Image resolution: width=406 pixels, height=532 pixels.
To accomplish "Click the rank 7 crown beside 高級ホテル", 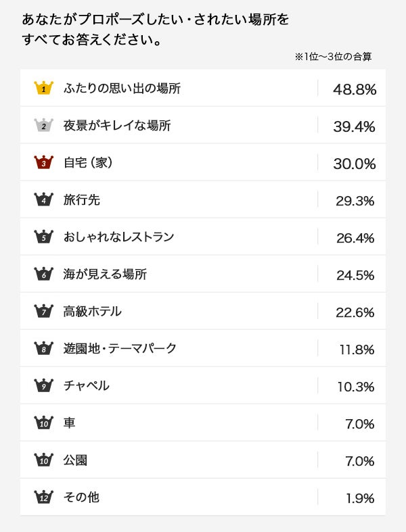I will [43, 311].
